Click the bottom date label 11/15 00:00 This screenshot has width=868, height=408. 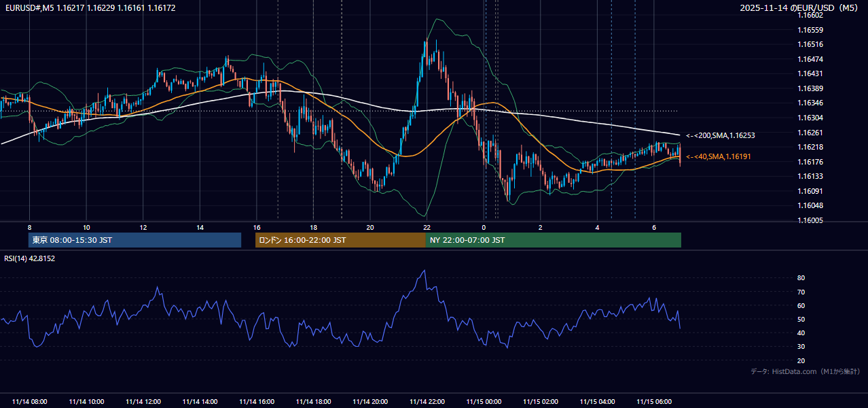(x=484, y=402)
